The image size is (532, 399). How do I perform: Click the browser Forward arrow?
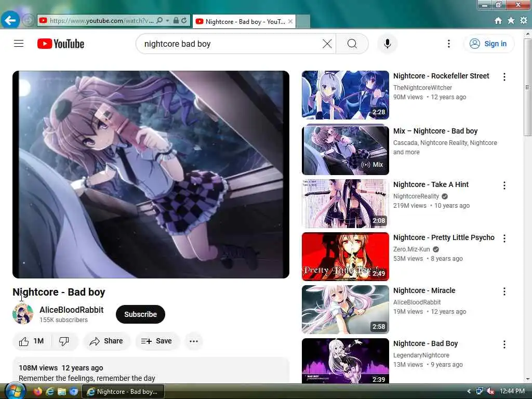point(28,20)
